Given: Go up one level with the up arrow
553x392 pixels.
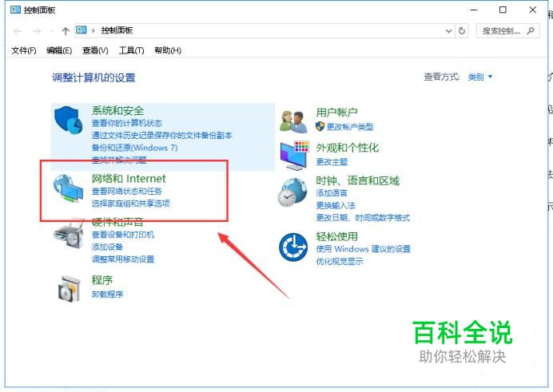Looking at the screenshot, I should coord(66,31).
